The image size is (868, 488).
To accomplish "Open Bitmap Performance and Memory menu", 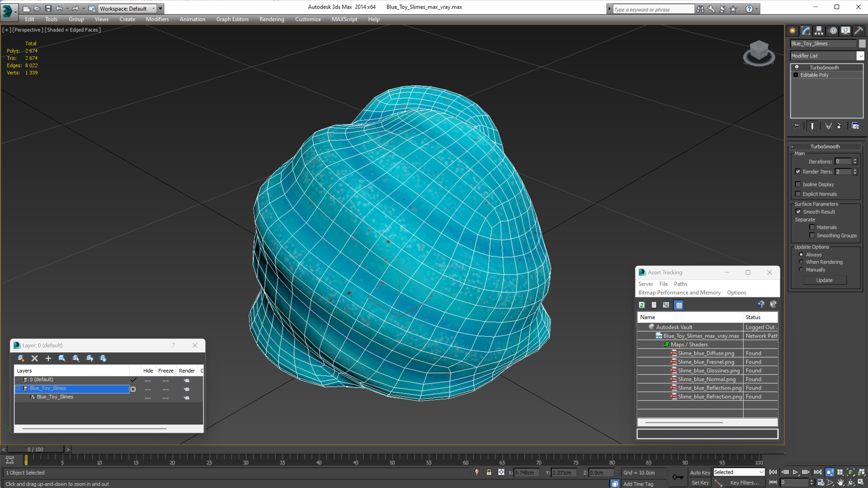I will pos(679,293).
